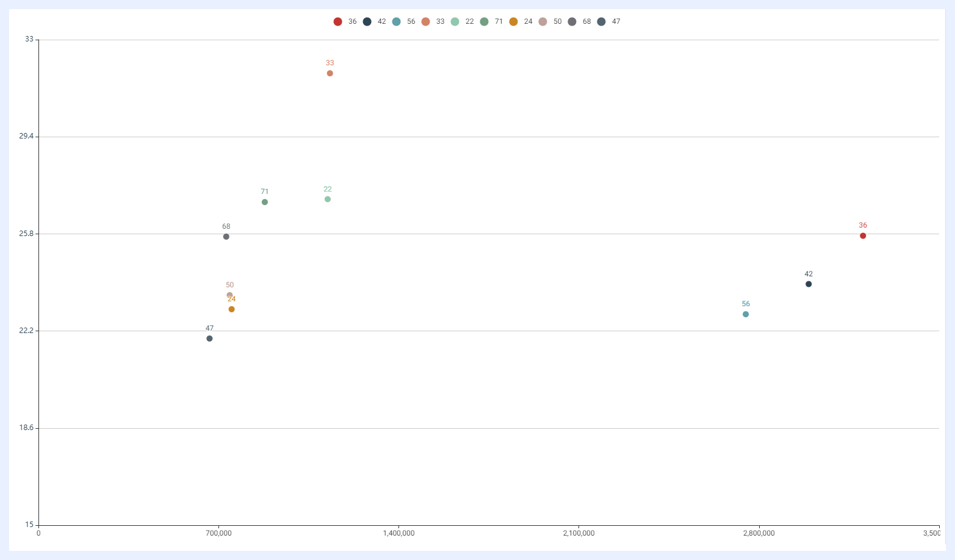
Task: Click the y-axis tick label 25.8
Action: pos(26,234)
